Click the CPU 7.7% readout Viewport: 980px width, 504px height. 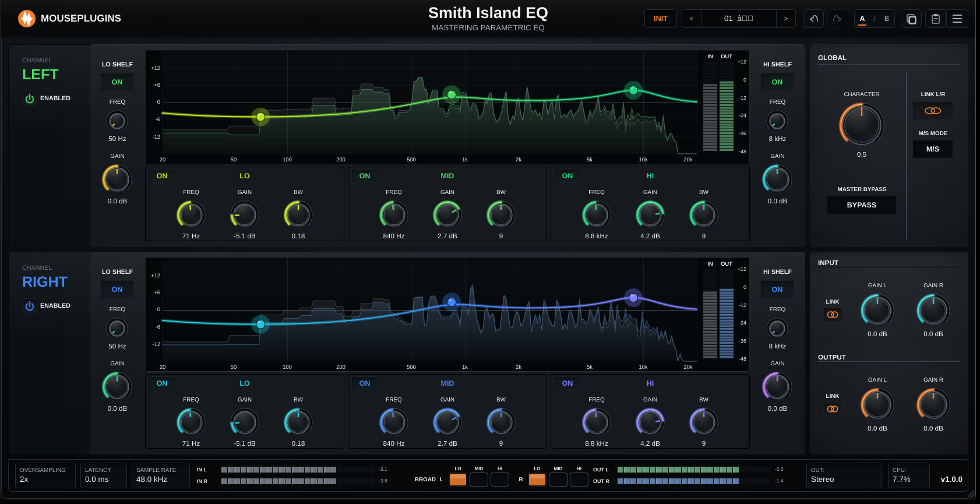910,475
